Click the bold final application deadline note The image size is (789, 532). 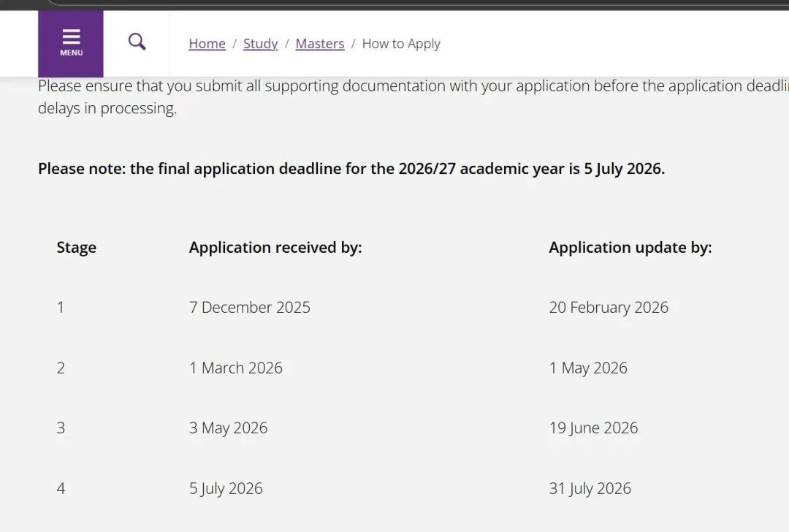pyautogui.click(x=351, y=169)
